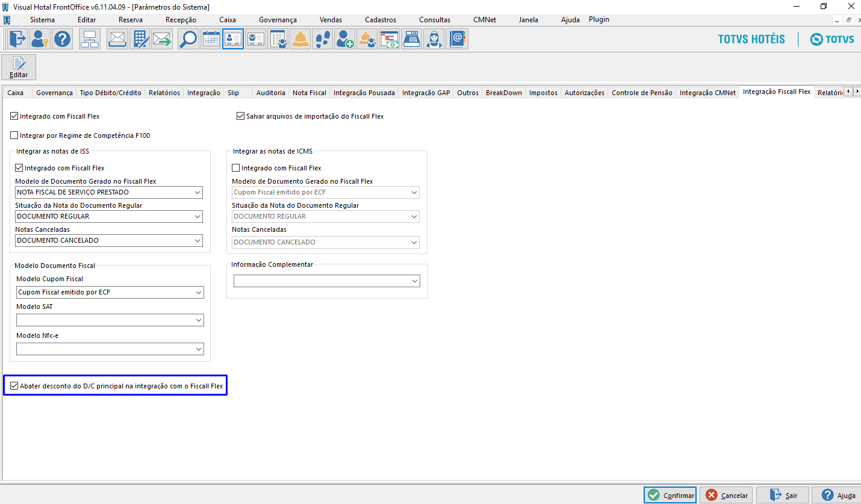Click the exit door icon in the toolbar

tap(17, 39)
